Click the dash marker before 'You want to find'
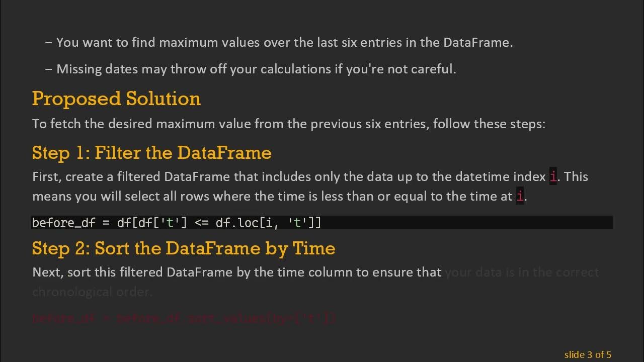 [x=49, y=43]
